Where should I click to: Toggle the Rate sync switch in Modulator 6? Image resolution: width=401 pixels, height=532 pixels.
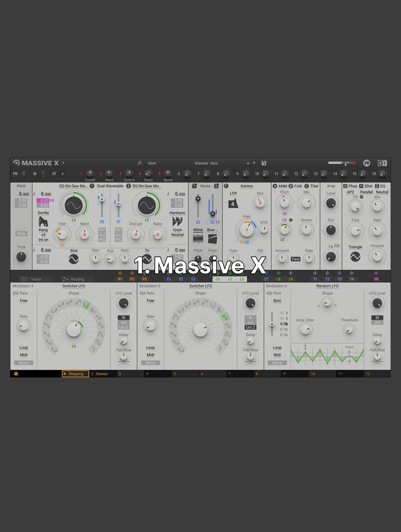coord(269,293)
